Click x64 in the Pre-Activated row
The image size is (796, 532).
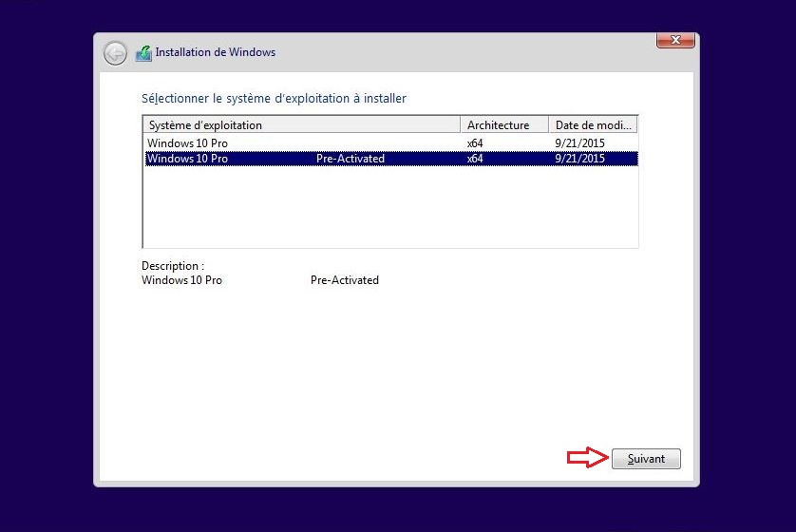pyautogui.click(x=475, y=159)
